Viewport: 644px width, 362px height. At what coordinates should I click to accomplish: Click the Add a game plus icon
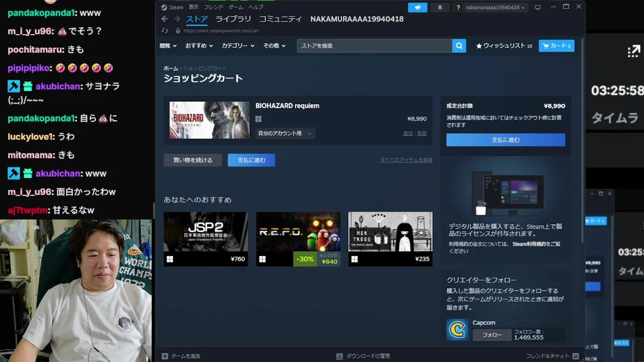165,356
